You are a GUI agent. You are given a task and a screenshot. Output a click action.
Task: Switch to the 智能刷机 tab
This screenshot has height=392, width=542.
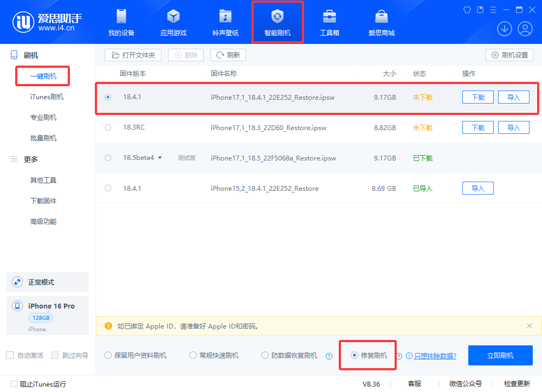(277, 22)
